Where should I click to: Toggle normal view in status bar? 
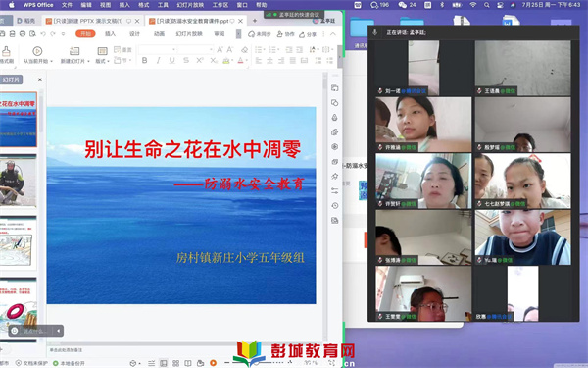[x=163, y=363]
